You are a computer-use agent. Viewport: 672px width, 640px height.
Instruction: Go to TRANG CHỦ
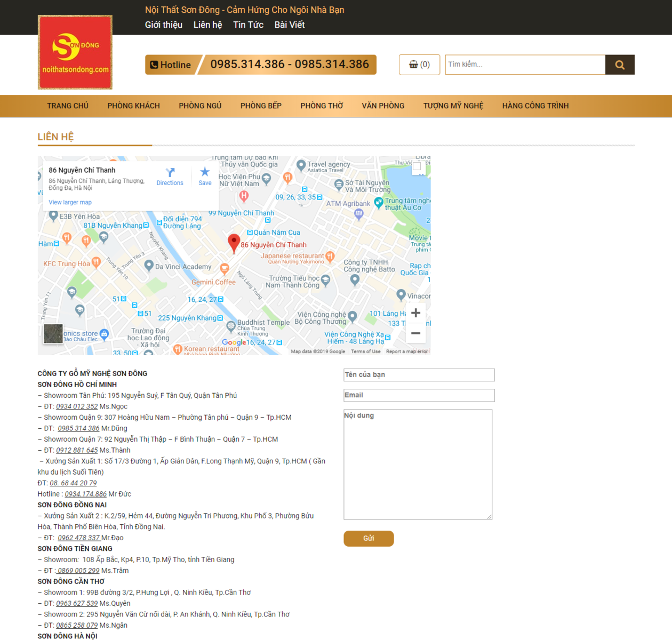[68, 106]
